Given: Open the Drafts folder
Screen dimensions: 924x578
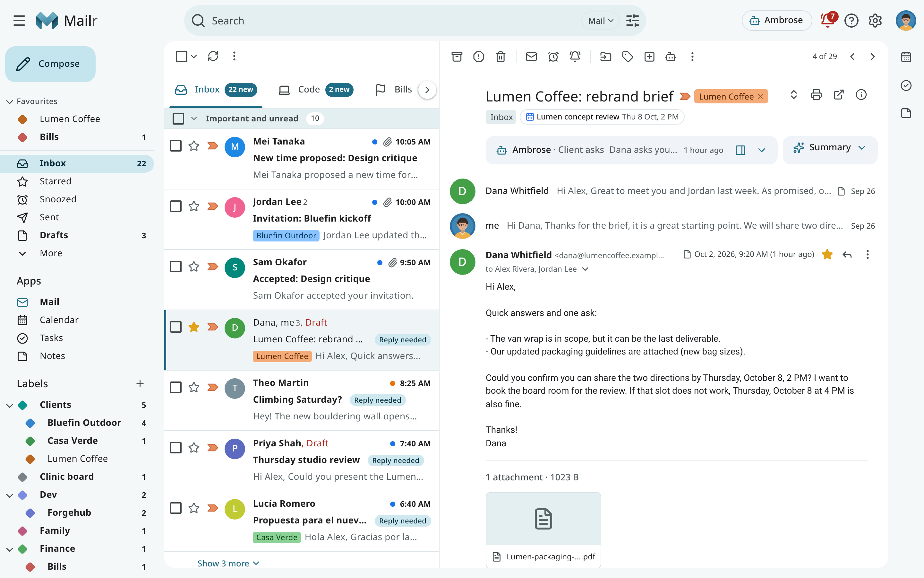Looking at the screenshot, I should 78,235.
